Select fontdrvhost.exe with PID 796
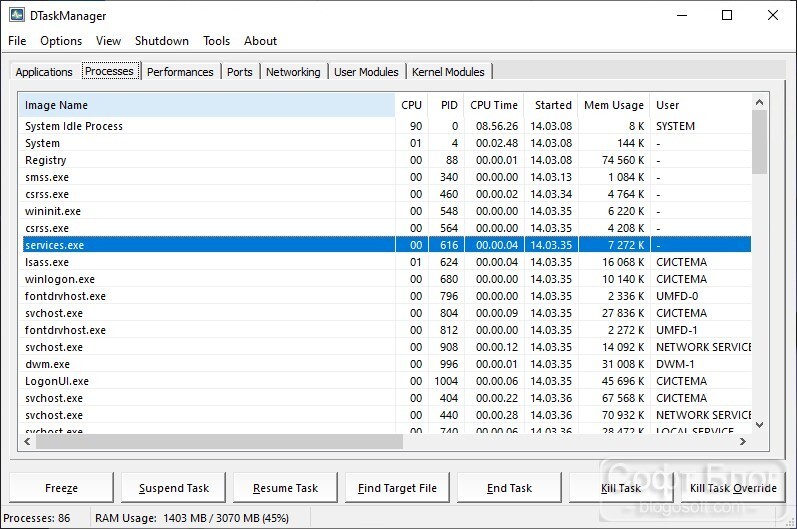The width and height of the screenshot is (797, 529). [x=385, y=296]
